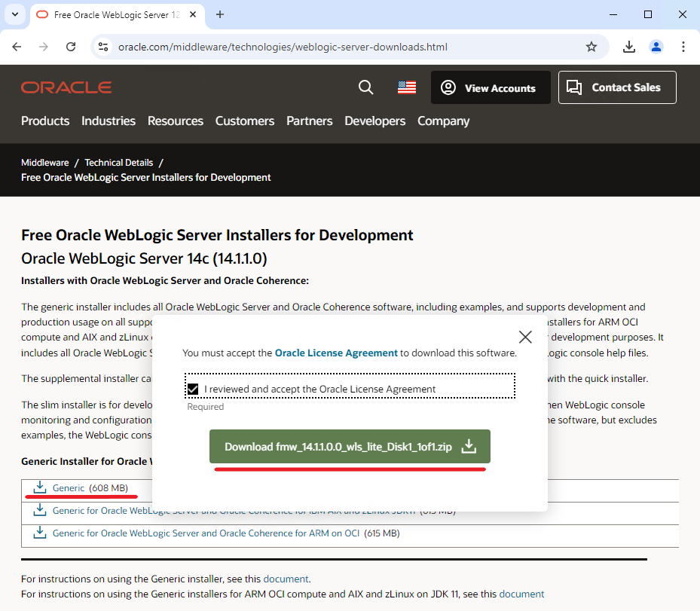Open the Generic installer instructions document link

pos(286,579)
